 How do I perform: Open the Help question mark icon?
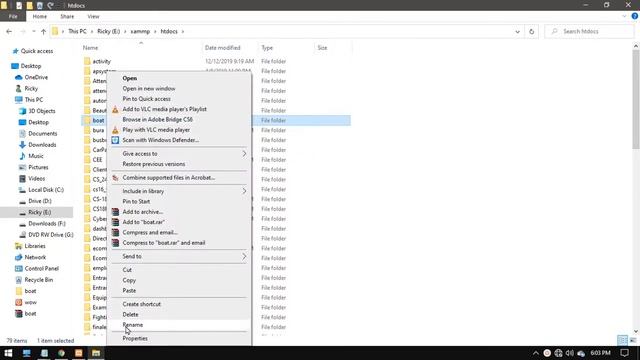[635, 16]
